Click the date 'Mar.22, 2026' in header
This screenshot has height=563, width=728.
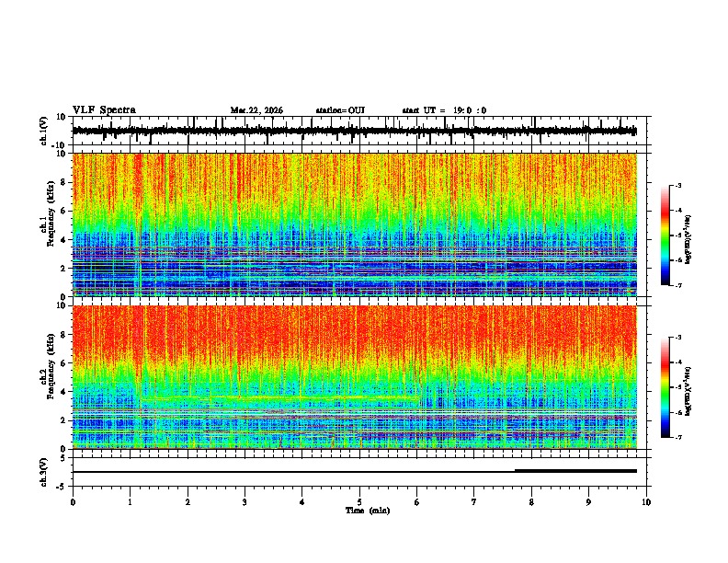click(x=256, y=110)
